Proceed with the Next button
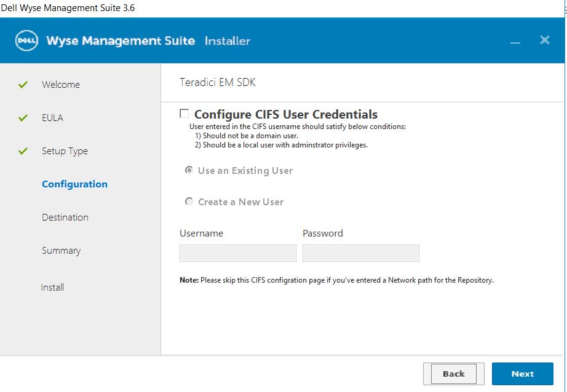 tap(522, 374)
